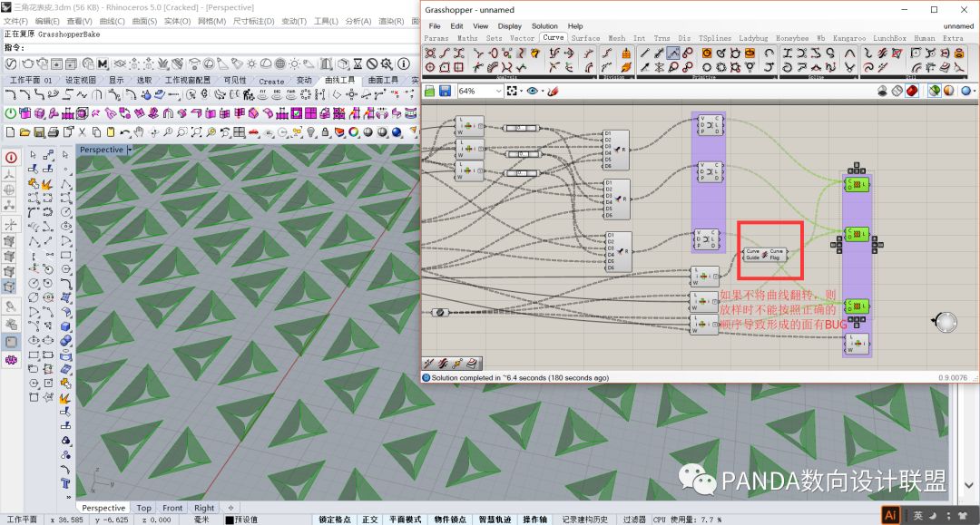Image resolution: width=980 pixels, height=525 pixels.
Task: Toggle 记录建构历史 in status bar
Action: point(584,520)
